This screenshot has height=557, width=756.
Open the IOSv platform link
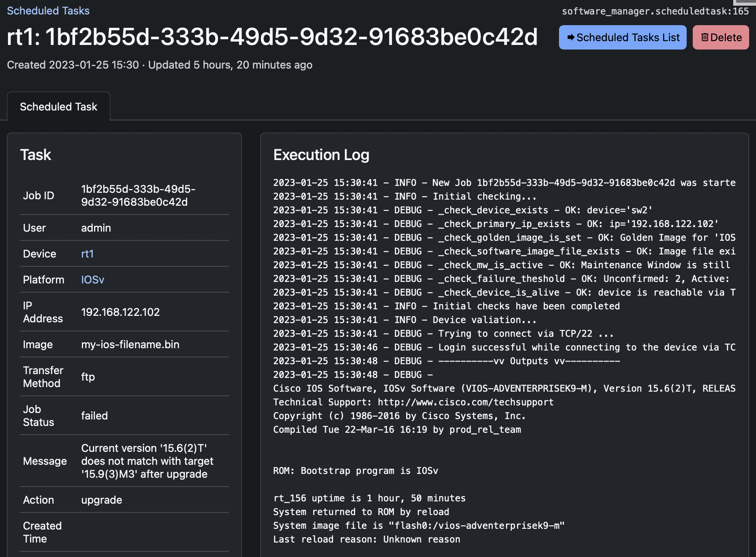(x=93, y=280)
